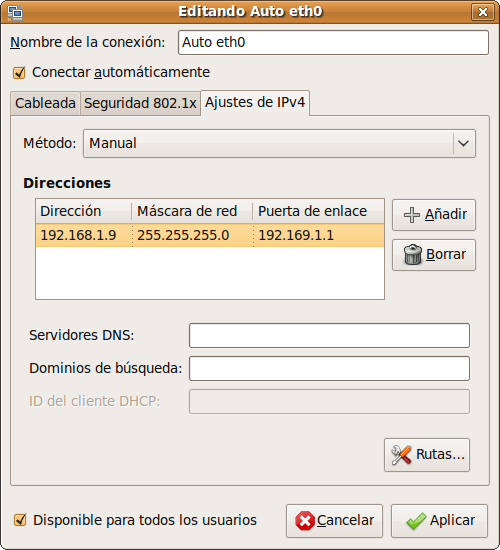This screenshot has height=550, width=500.
Task: Click the Servidores DNS input field
Action: [329, 336]
